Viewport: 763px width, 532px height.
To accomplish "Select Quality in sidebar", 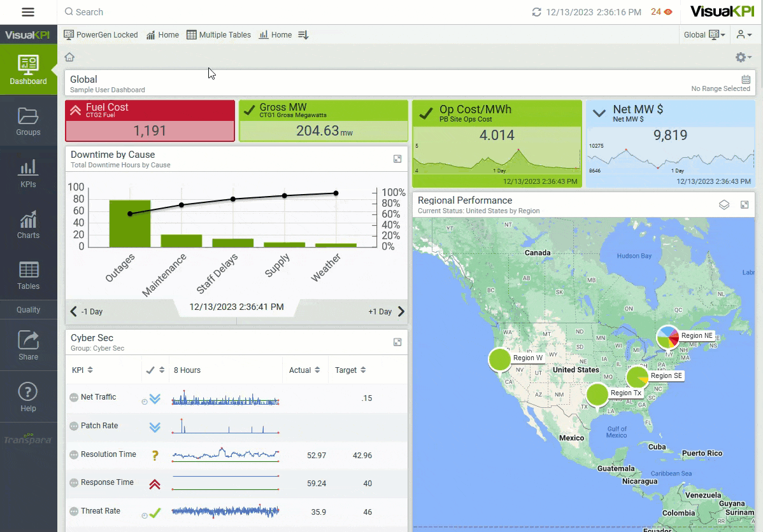I will (28, 310).
